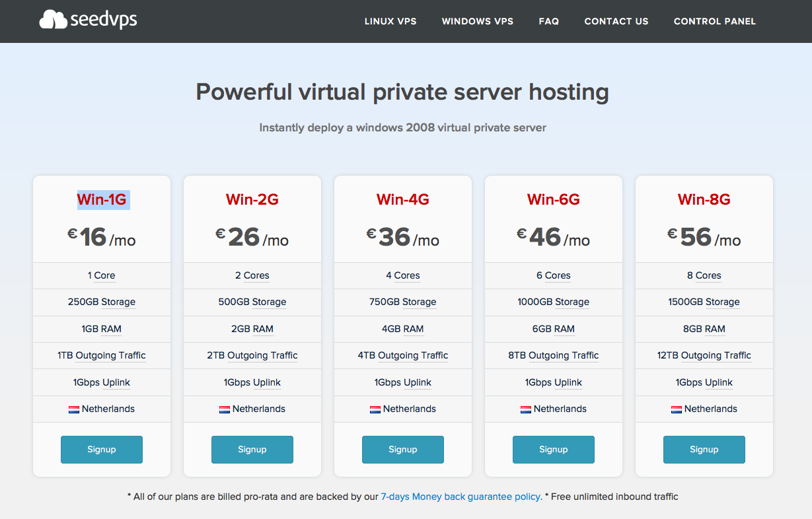Viewport: 812px width, 519px height.
Task: Click the 1TB Outgoing Traffic text
Action: pyautogui.click(x=102, y=356)
